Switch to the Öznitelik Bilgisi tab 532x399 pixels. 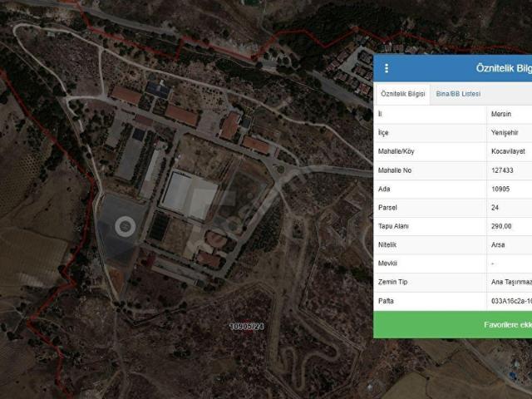point(404,94)
